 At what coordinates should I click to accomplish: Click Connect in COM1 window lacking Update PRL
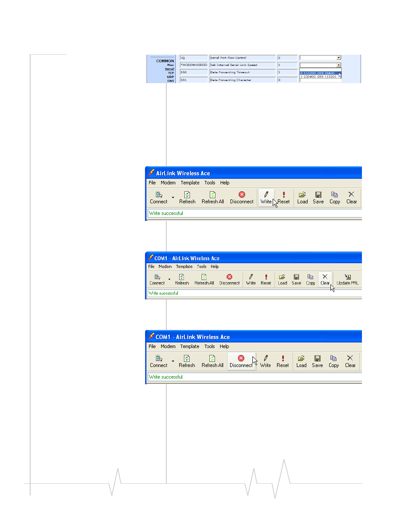coord(159,361)
